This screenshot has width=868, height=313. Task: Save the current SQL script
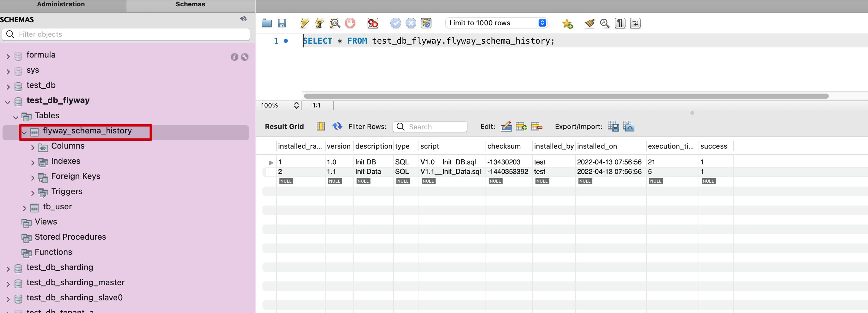coord(282,23)
